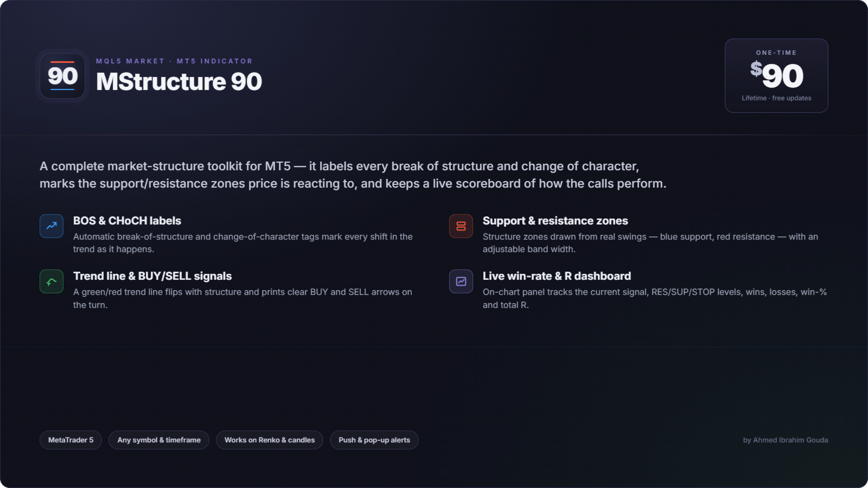The height and width of the screenshot is (488, 868).
Task: Click the description starting 'A green/red trend line'
Action: (x=242, y=298)
